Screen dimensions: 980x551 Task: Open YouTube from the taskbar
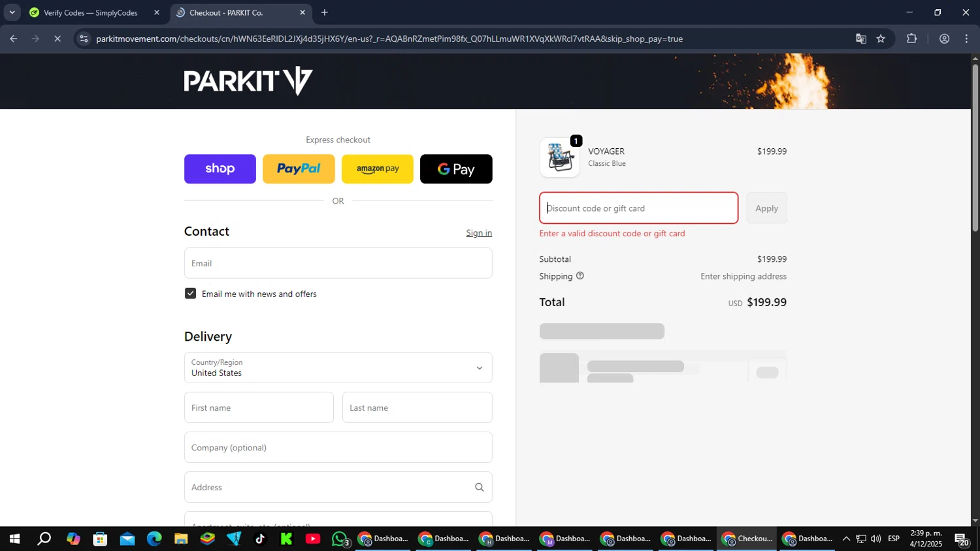(313, 539)
